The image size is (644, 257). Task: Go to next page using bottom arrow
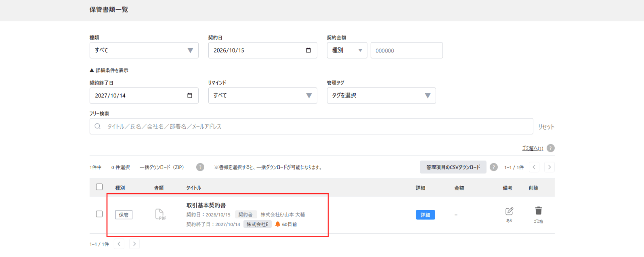coord(134,244)
